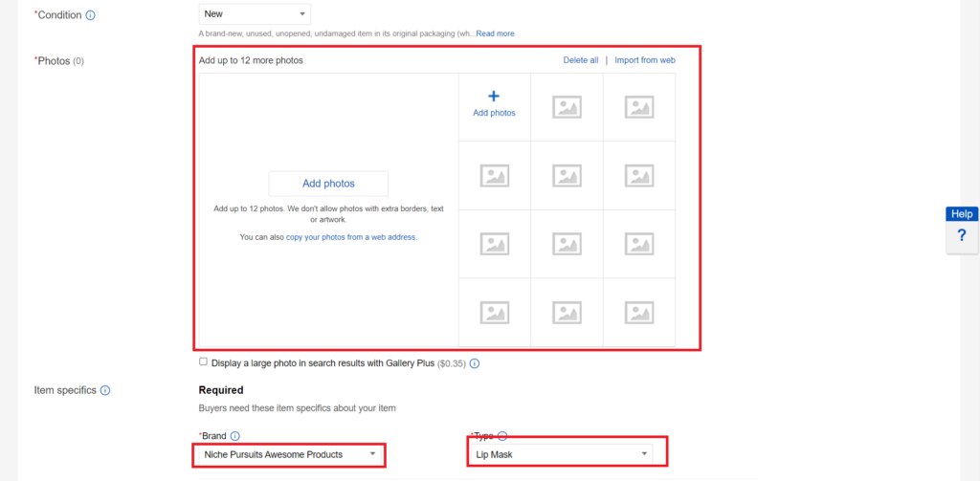Click the Photos (0) label
The height and width of the screenshot is (481, 980).
[59, 61]
